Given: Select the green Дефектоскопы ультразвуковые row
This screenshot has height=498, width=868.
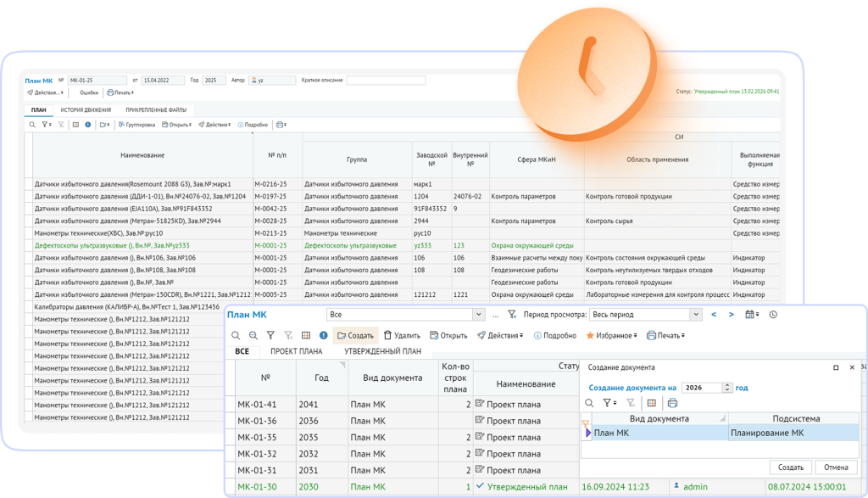Looking at the screenshot, I should click(401, 245).
